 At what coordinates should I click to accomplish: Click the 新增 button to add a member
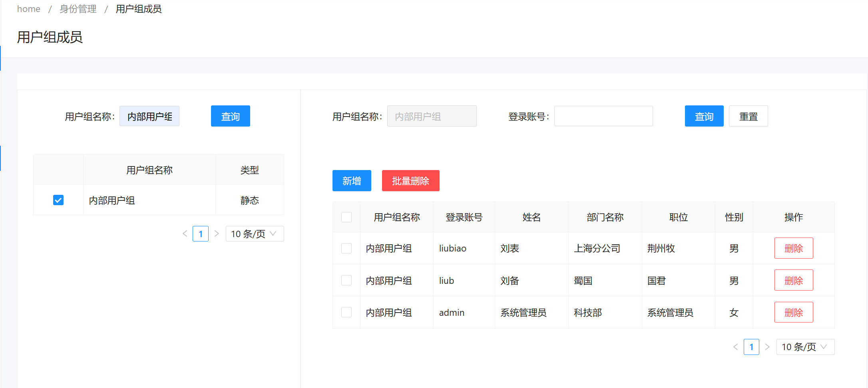(x=351, y=180)
